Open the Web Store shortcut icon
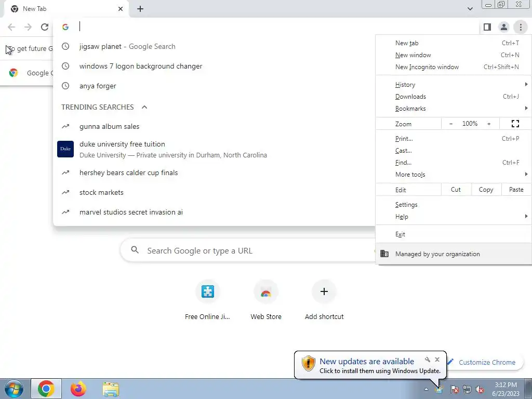The image size is (532, 399). [266, 291]
